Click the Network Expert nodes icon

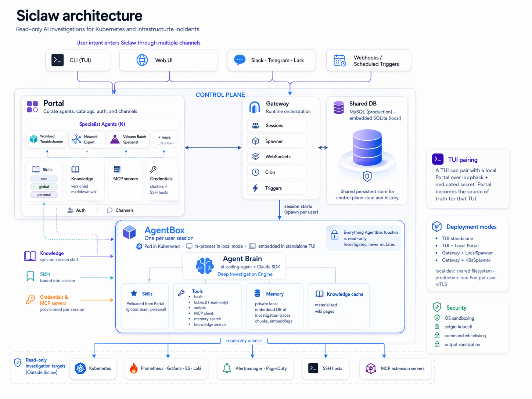[x=76, y=139]
